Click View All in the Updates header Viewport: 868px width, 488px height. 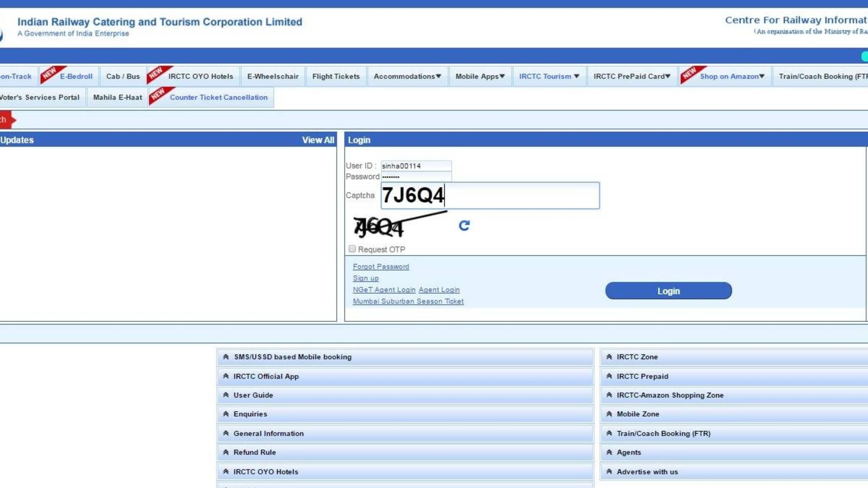click(317, 140)
